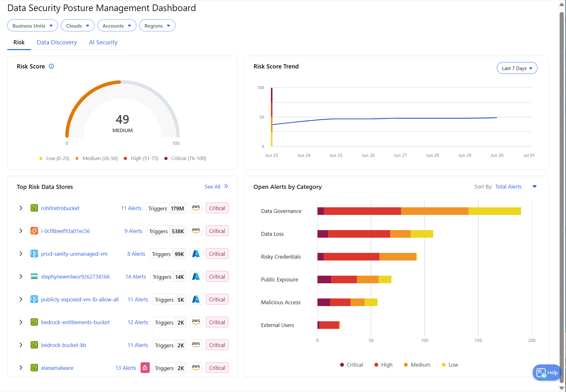Screen dimensions: 566x392
Task: Click the See All link in Top Risk Data Stores
Action: [212, 186]
